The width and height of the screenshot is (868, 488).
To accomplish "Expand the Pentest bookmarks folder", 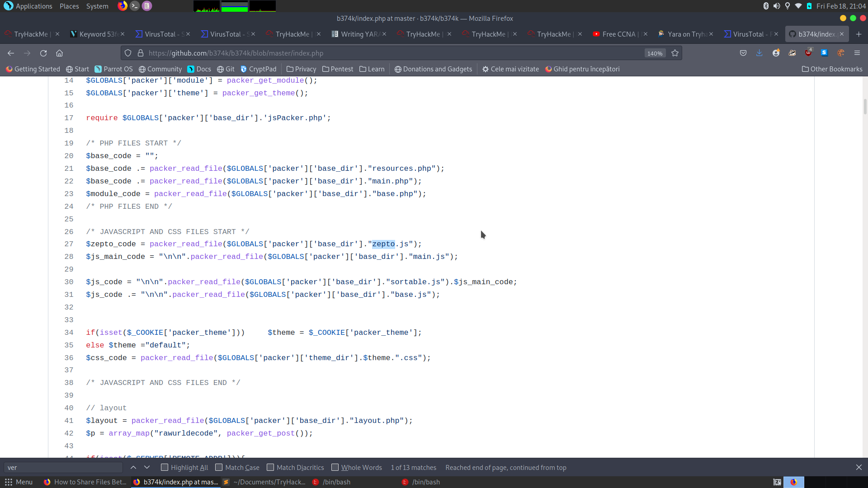I will pyautogui.click(x=337, y=69).
